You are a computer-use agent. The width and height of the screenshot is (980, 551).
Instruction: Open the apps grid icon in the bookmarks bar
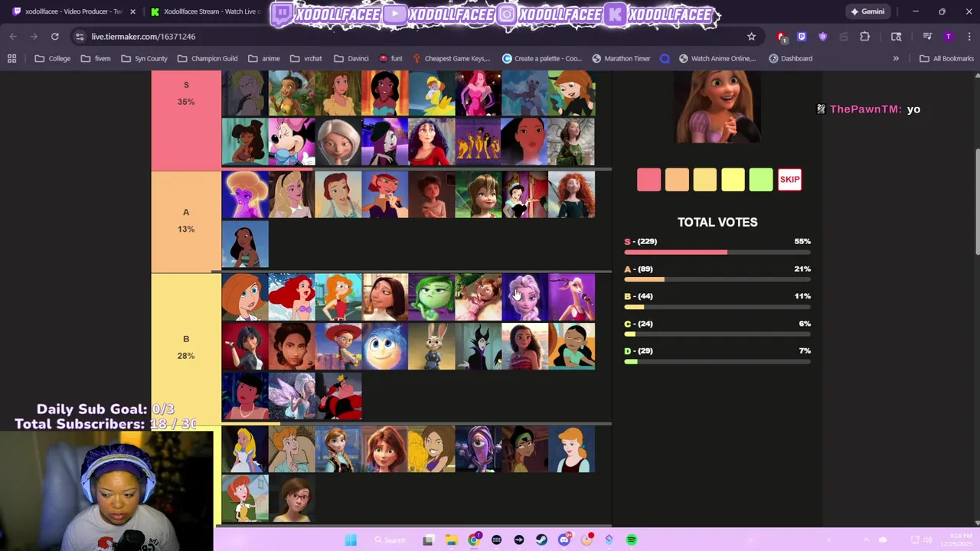click(x=11, y=58)
